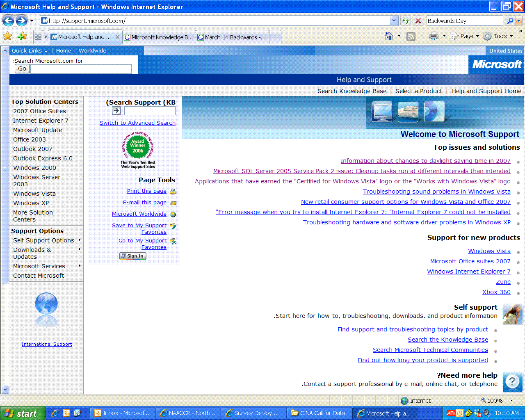Click the Switch to Advanced Search link

click(x=137, y=123)
